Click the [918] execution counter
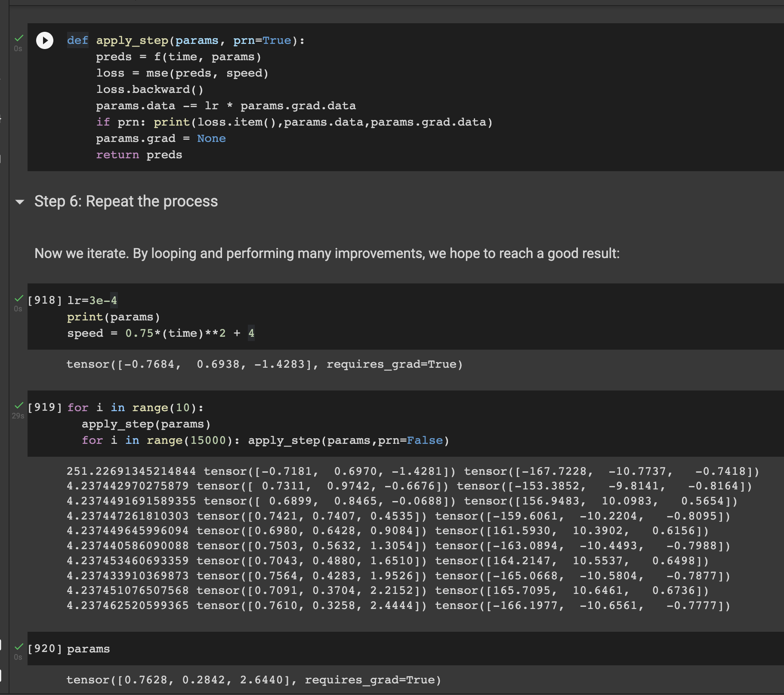 pyautogui.click(x=45, y=300)
